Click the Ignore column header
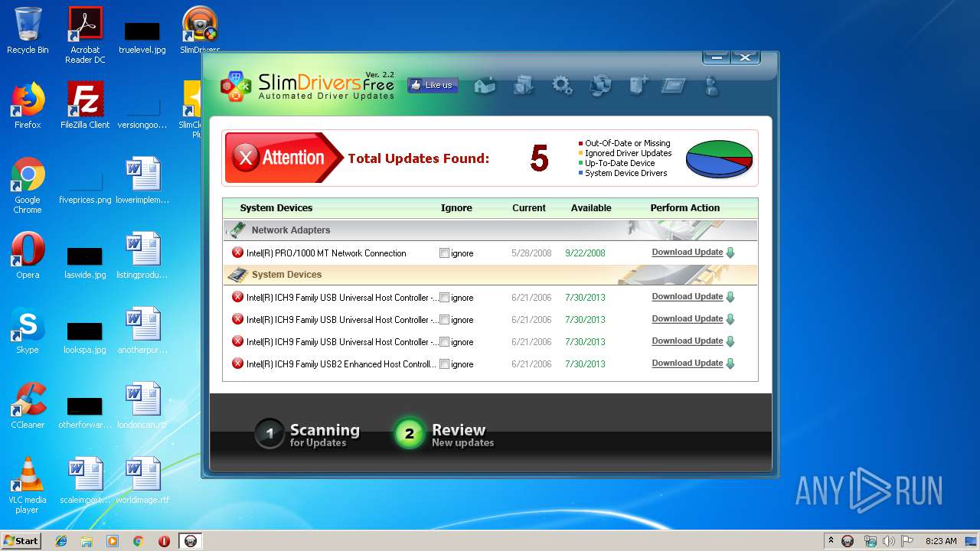Screen dimensions: 980x551 [x=456, y=208]
